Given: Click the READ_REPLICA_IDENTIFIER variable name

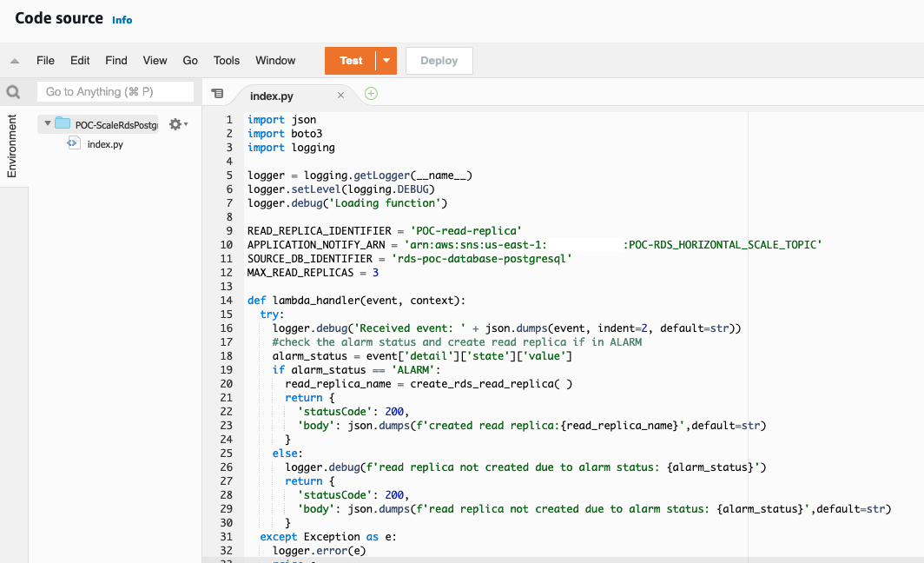Looking at the screenshot, I should point(319,231).
